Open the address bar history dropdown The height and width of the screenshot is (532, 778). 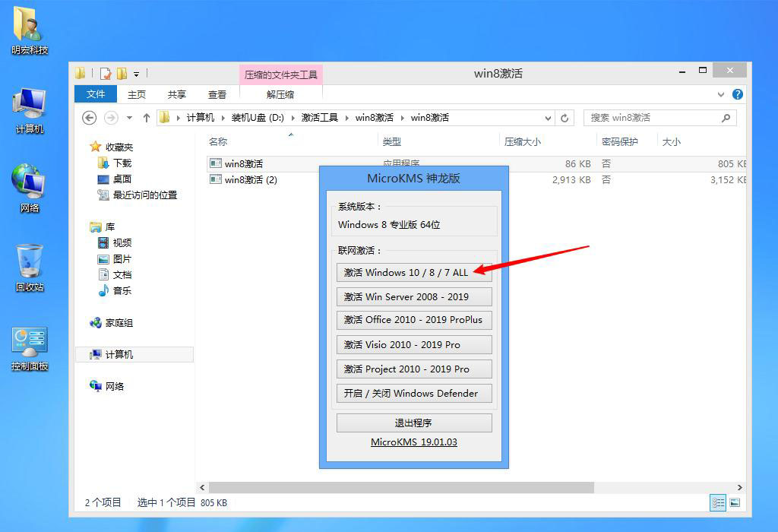coord(548,118)
